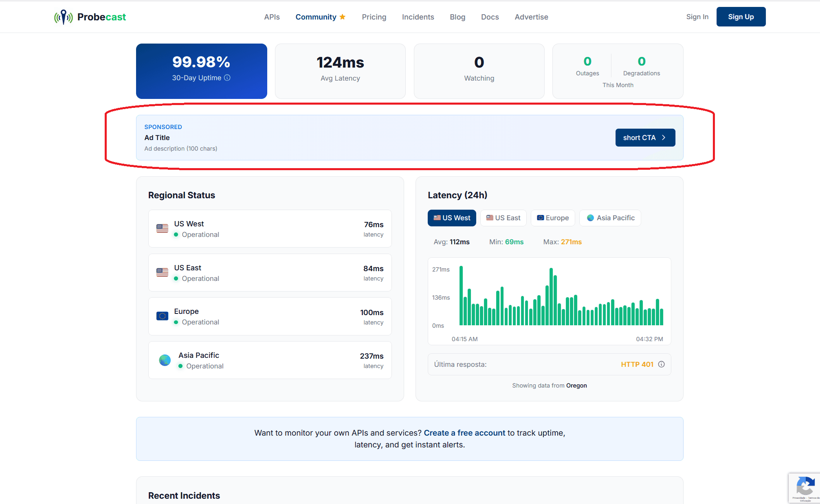Click the US West flag icon in Regional Status

[163, 228]
